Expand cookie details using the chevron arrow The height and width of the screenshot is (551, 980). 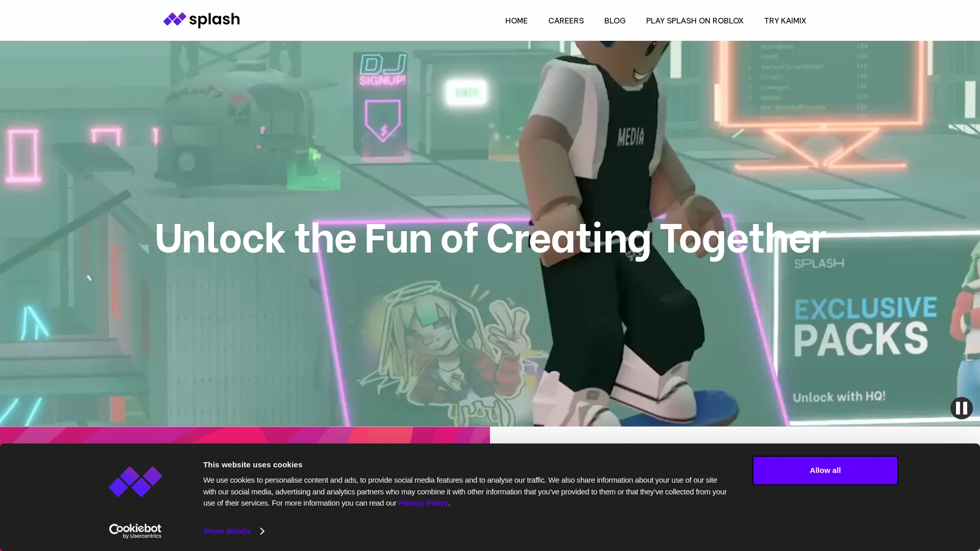coord(262,531)
